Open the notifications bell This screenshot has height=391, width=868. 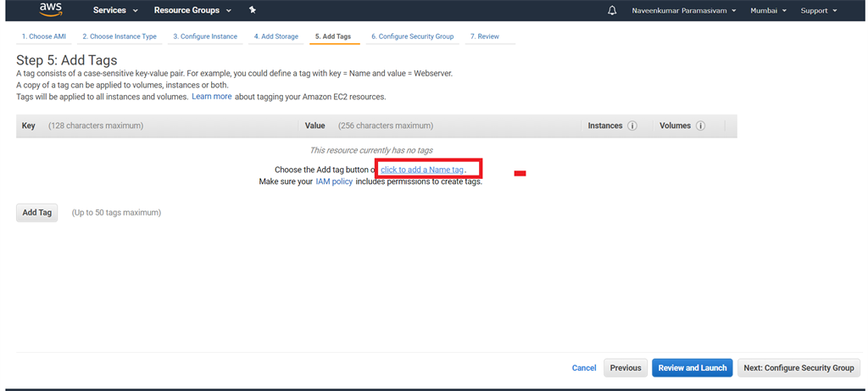612,10
